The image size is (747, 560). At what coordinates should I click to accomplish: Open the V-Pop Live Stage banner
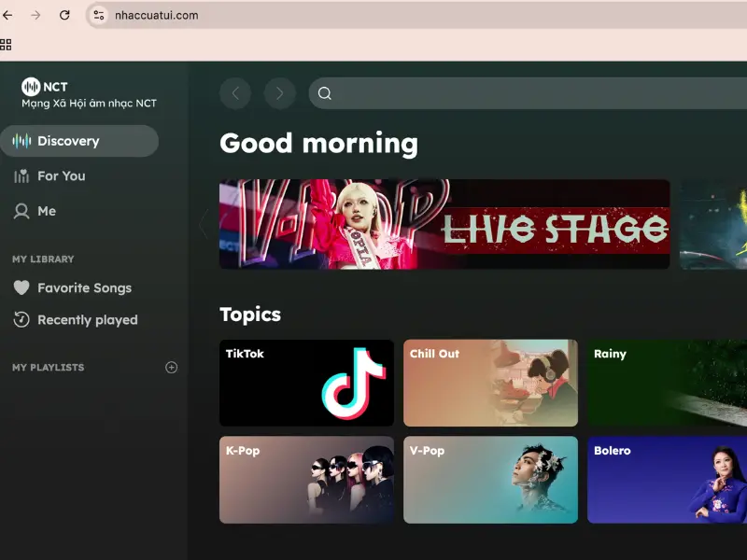coord(444,224)
